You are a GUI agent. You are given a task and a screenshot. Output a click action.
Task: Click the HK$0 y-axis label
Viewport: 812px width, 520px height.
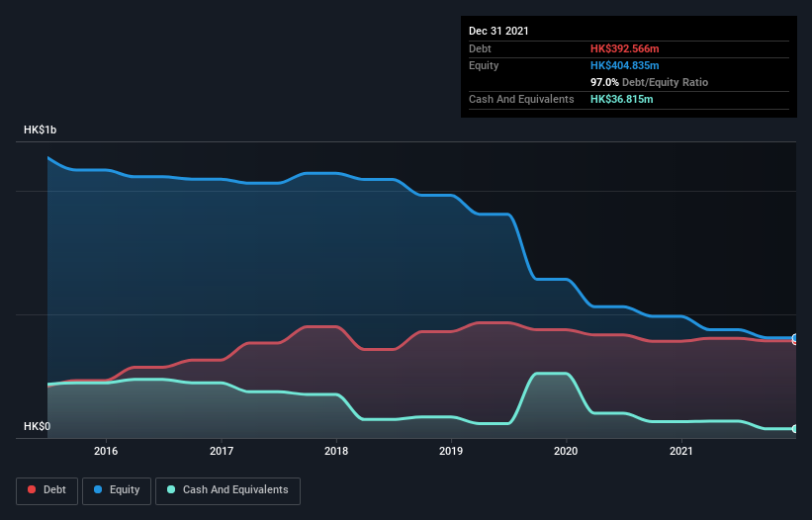click(37, 426)
